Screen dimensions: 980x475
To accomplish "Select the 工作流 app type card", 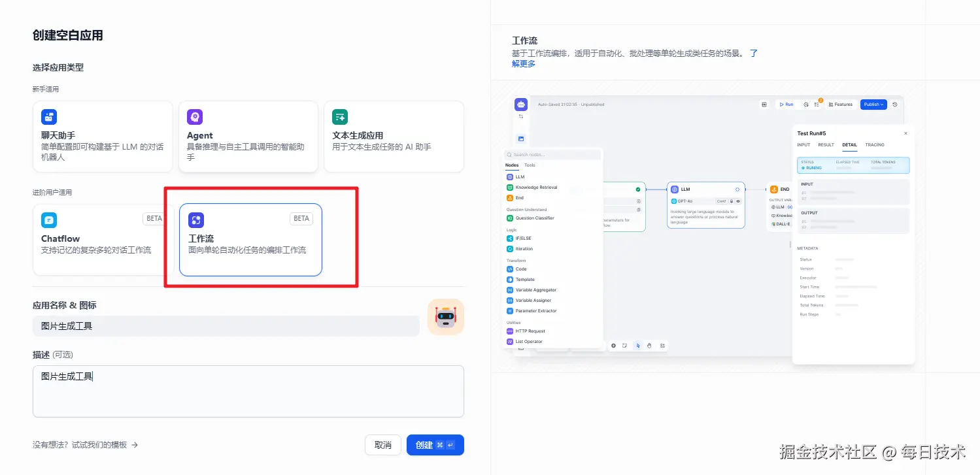I will [250, 240].
